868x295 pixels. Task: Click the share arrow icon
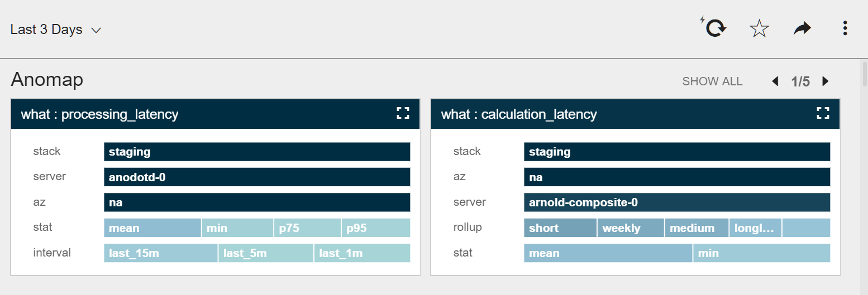[x=802, y=28]
